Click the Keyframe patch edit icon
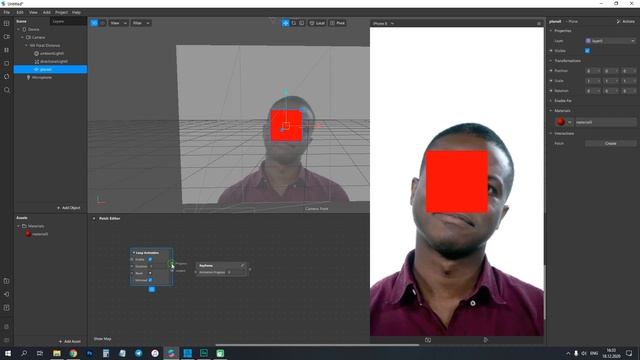 click(x=242, y=265)
